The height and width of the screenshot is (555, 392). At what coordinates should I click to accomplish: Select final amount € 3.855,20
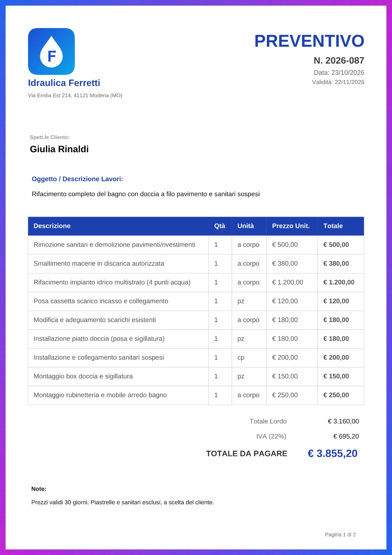click(333, 454)
